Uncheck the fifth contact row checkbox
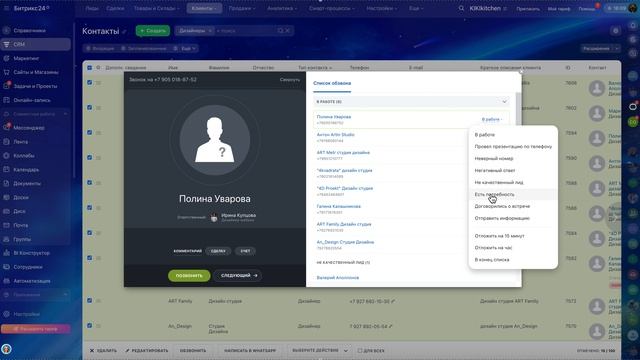The image size is (640, 360). click(89, 182)
